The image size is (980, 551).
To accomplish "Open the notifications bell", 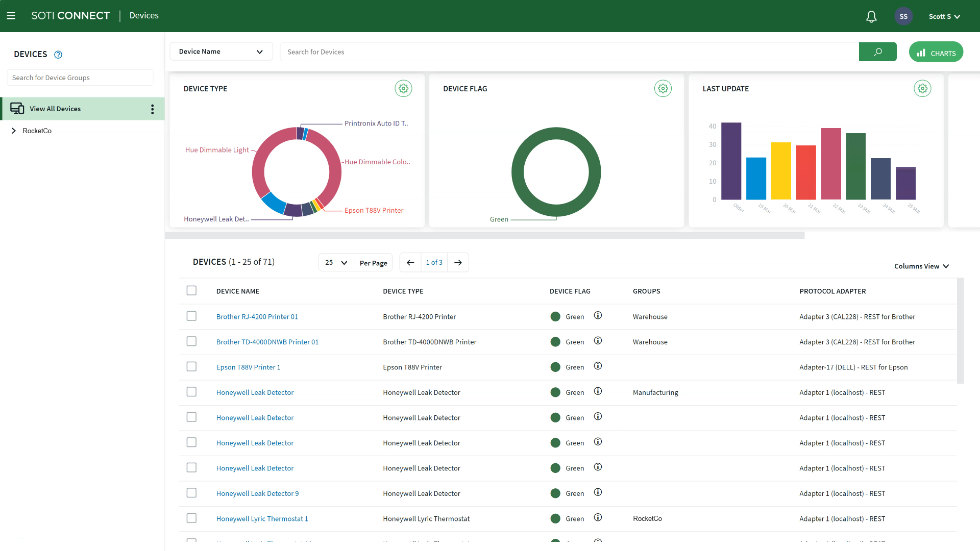I will [871, 17].
